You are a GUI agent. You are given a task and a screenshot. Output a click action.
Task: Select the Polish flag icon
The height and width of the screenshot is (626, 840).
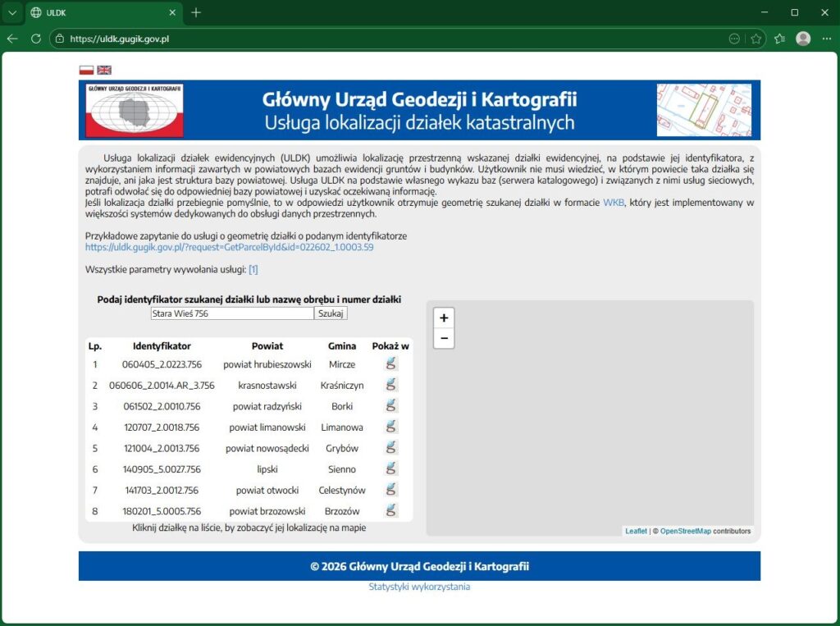click(x=87, y=70)
